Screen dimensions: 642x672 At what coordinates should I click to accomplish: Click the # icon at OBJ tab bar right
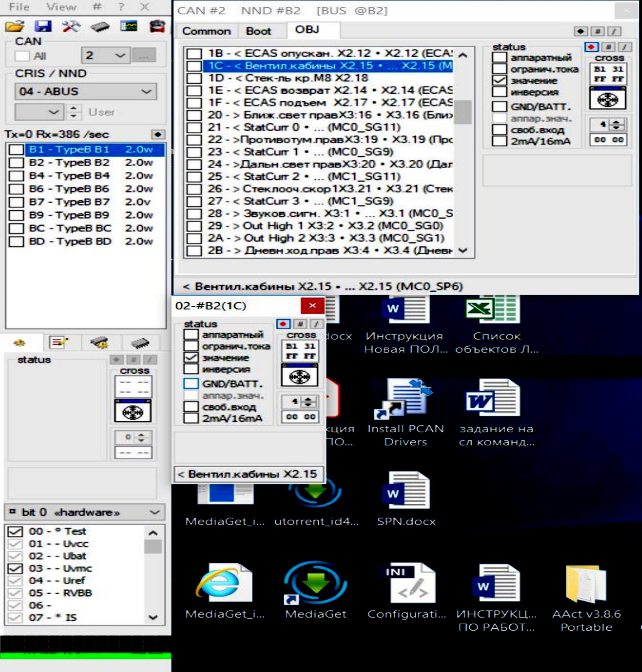pyautogui.click(x=598, y=32)
